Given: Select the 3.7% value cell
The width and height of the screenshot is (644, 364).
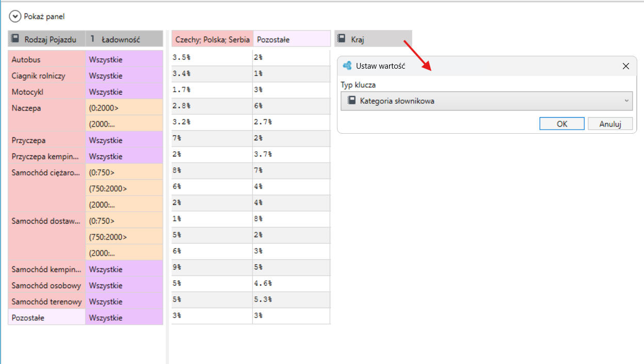Looking at the screenshot, I should pos(292,154).
